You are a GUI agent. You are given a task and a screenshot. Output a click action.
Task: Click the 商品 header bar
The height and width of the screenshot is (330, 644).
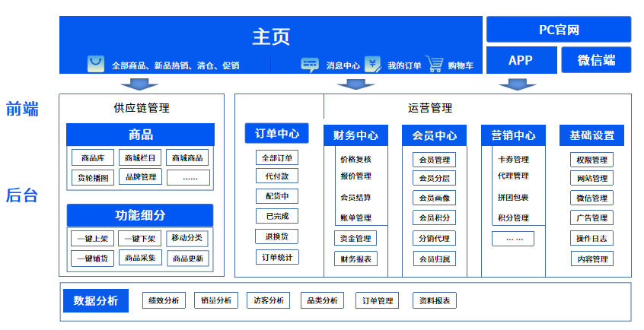[x=141, y=135]
